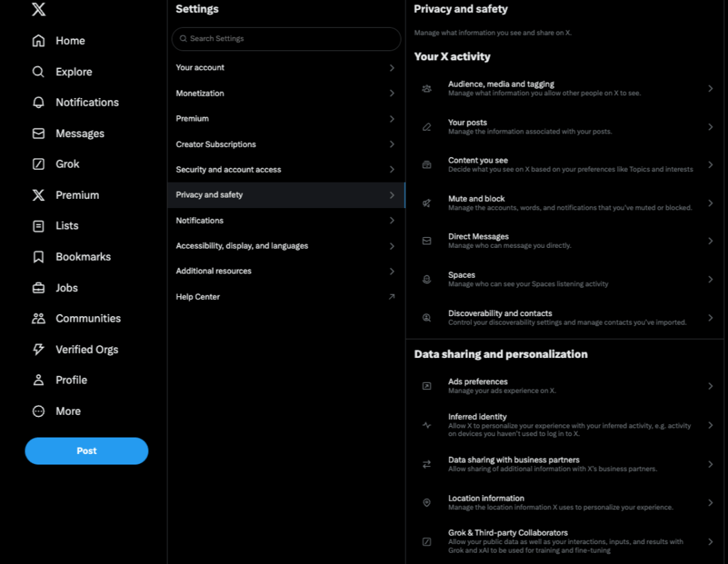Click the X logo icon

point(38,9)
